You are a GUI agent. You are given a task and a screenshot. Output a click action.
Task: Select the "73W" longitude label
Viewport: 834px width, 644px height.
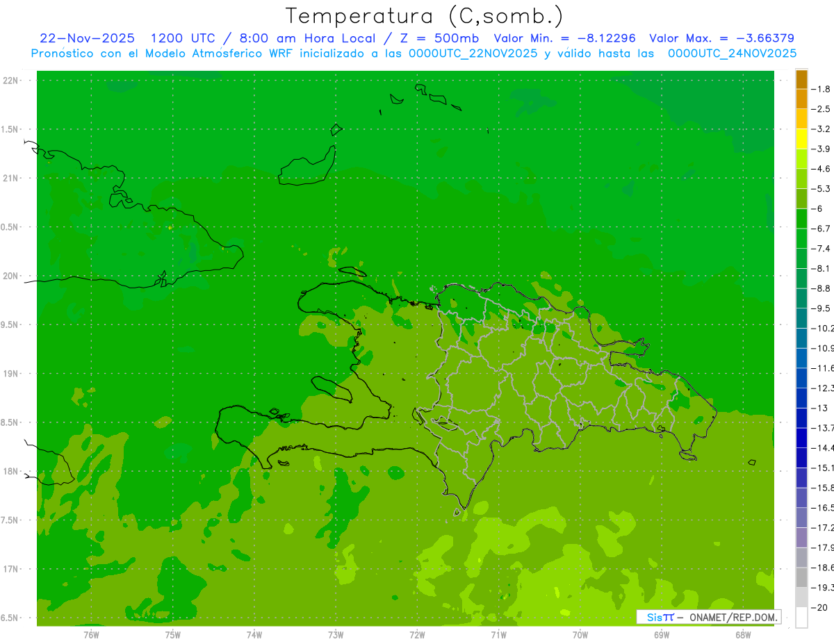click(x=336, y=634)
